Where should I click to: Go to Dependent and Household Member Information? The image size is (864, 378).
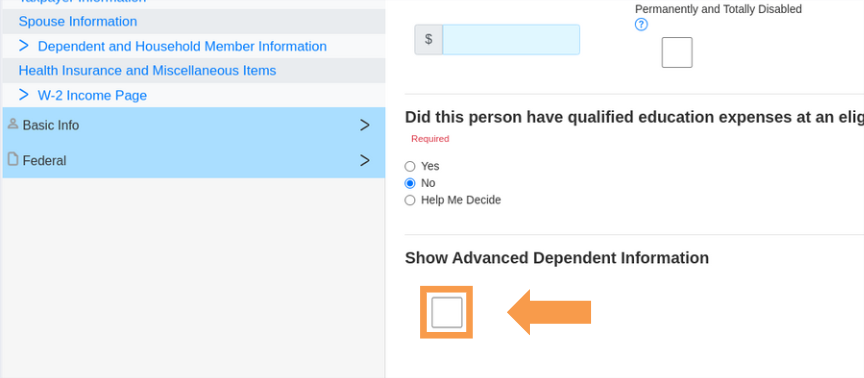click(x=182, y=46)
